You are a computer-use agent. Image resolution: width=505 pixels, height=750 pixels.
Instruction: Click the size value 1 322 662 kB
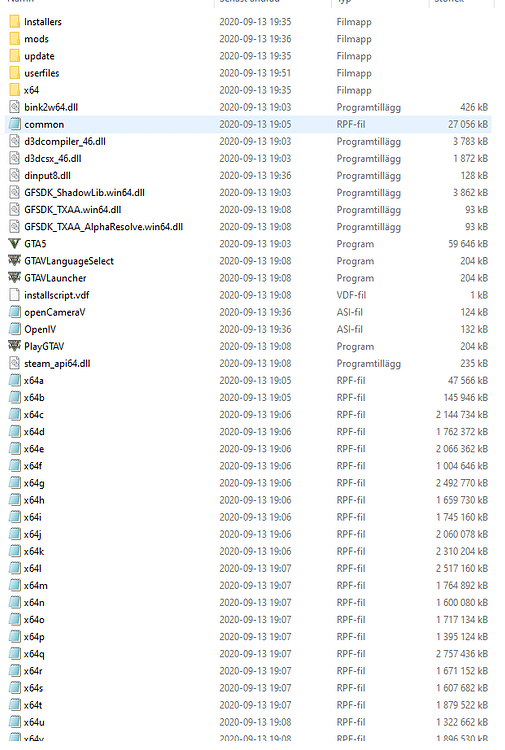click(462, 722)
